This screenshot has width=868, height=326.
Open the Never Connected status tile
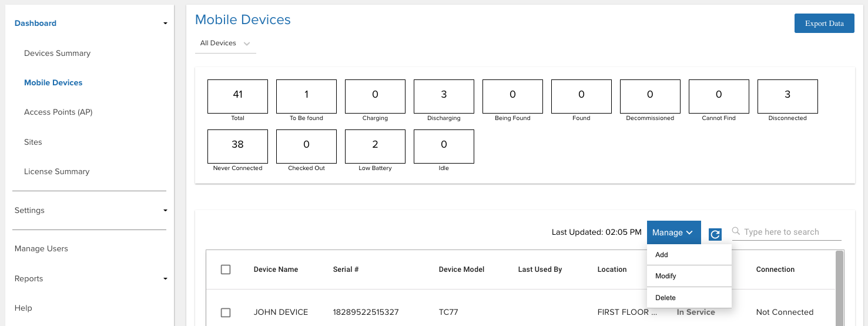point(237,147)
